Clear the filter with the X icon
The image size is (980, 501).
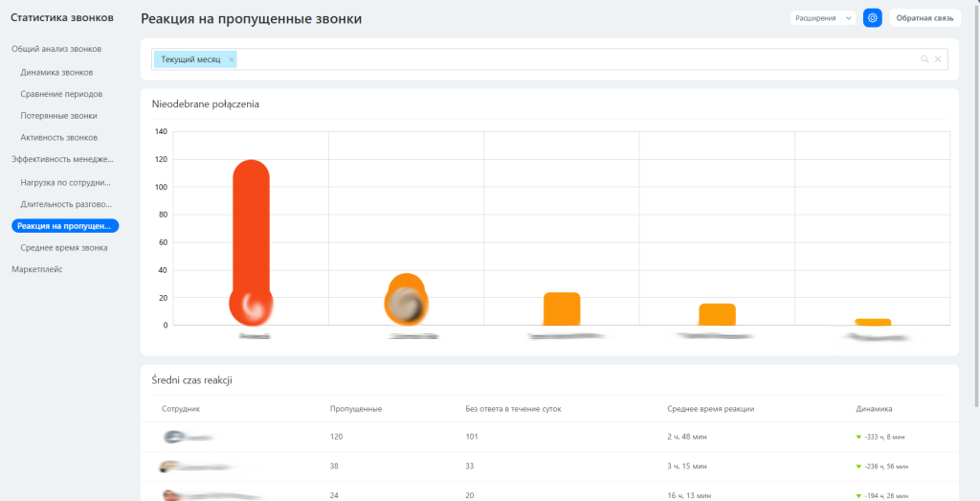click(x=938, y=59)
